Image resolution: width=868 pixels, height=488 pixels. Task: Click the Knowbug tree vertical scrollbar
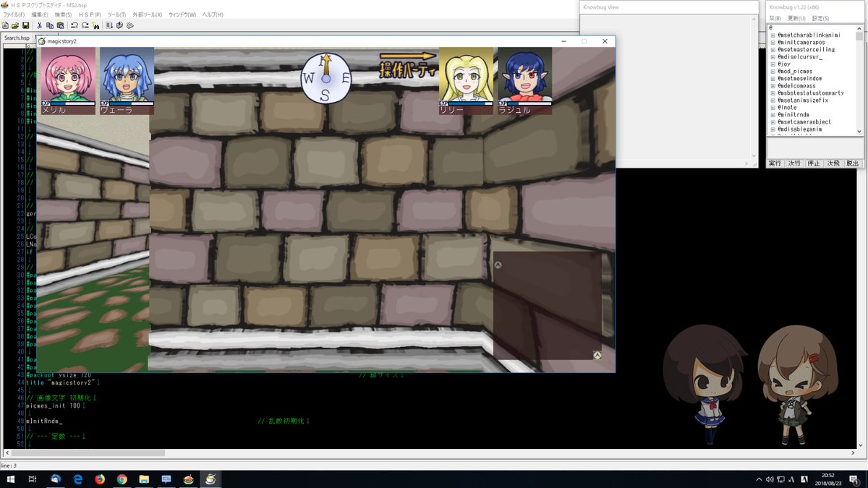tap(859, 80)
